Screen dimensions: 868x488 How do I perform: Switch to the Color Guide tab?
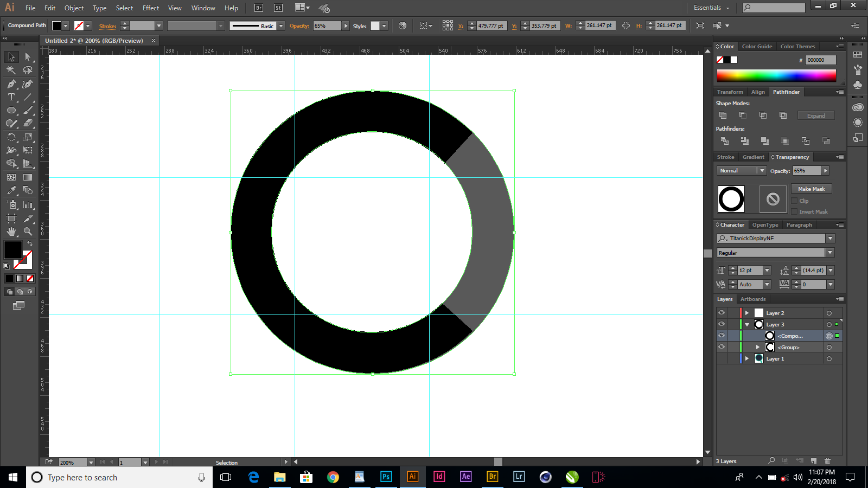pyautogui.click(x=757, y=47)
